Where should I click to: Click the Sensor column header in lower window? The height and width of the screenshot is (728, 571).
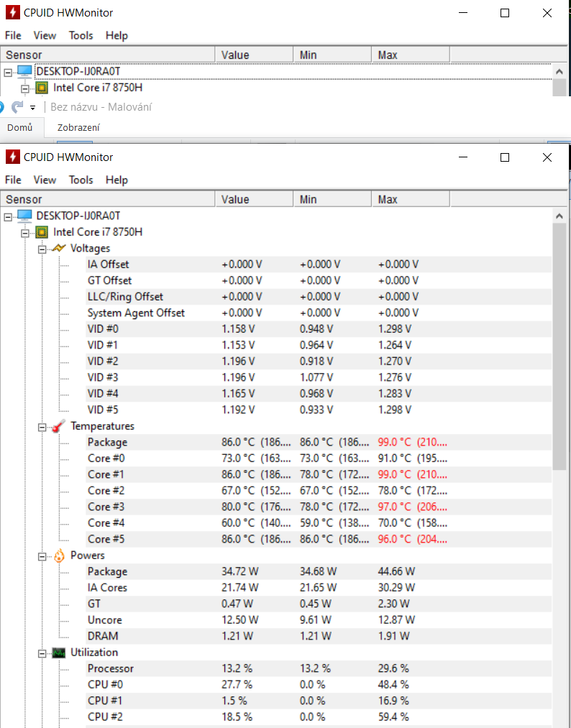[x=108, y=199]
